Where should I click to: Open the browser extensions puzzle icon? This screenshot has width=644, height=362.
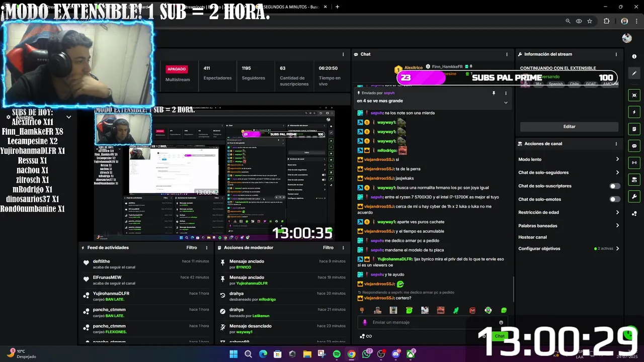[606, 21]
